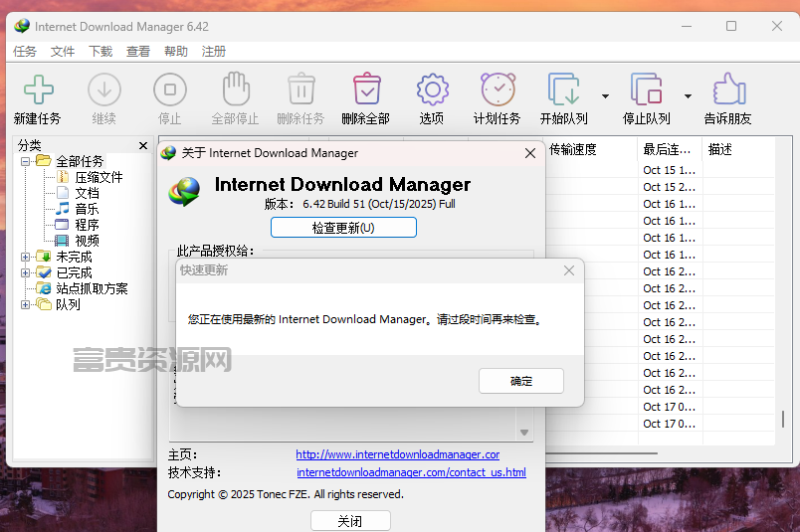
Task: Select 视频 label in category tree
Action: (x=88, y=241)
